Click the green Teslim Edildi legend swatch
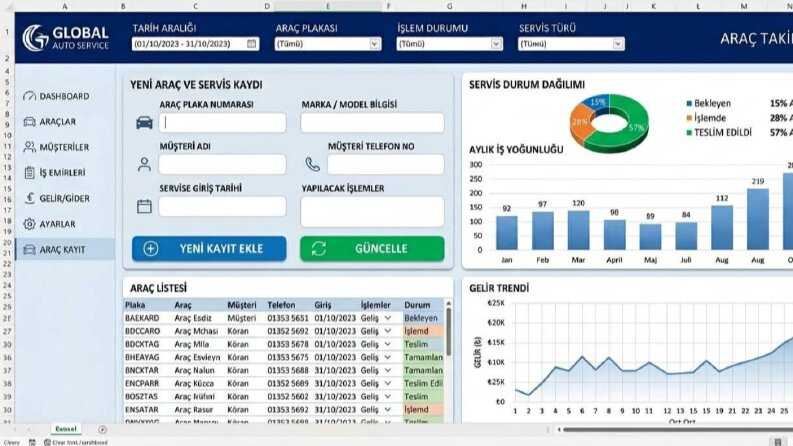Screen dimensions: 793x446 (x=689, y=133)
